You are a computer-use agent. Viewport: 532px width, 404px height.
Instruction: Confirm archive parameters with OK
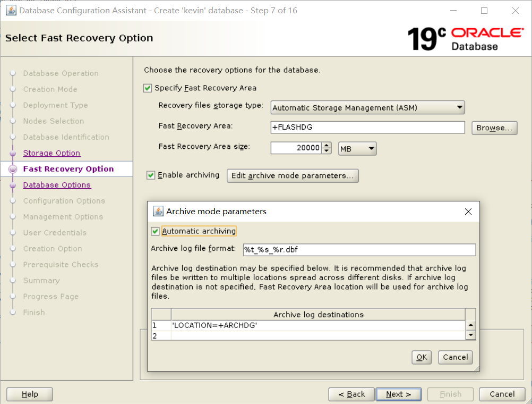(x=422, y=357)
